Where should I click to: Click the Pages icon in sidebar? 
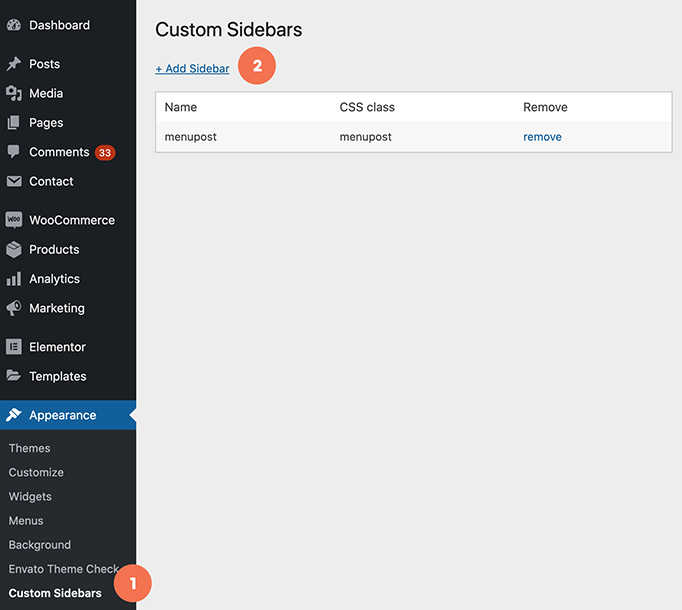14,123
